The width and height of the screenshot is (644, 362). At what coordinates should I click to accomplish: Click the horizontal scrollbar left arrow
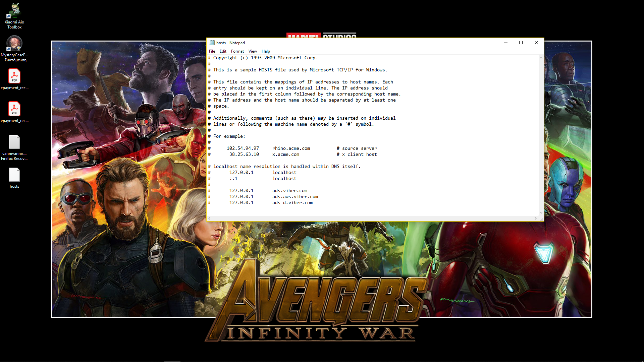(209, 219)
